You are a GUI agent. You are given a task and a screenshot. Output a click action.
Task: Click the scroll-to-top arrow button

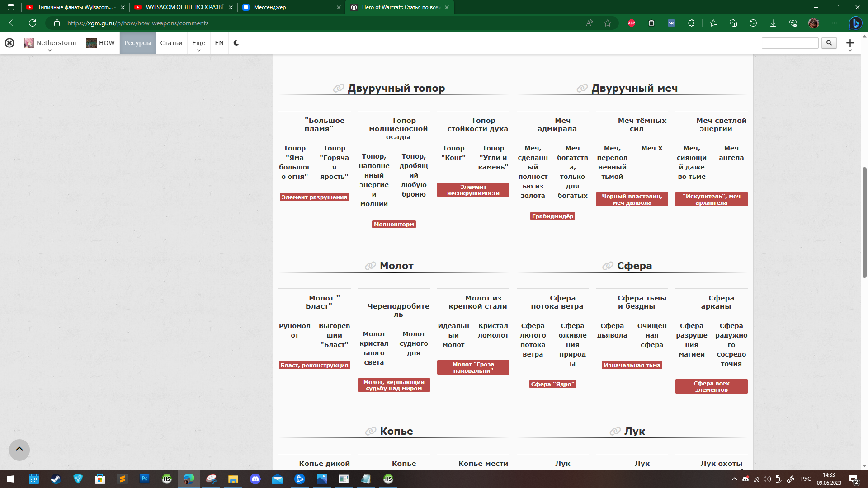point(19,450)
